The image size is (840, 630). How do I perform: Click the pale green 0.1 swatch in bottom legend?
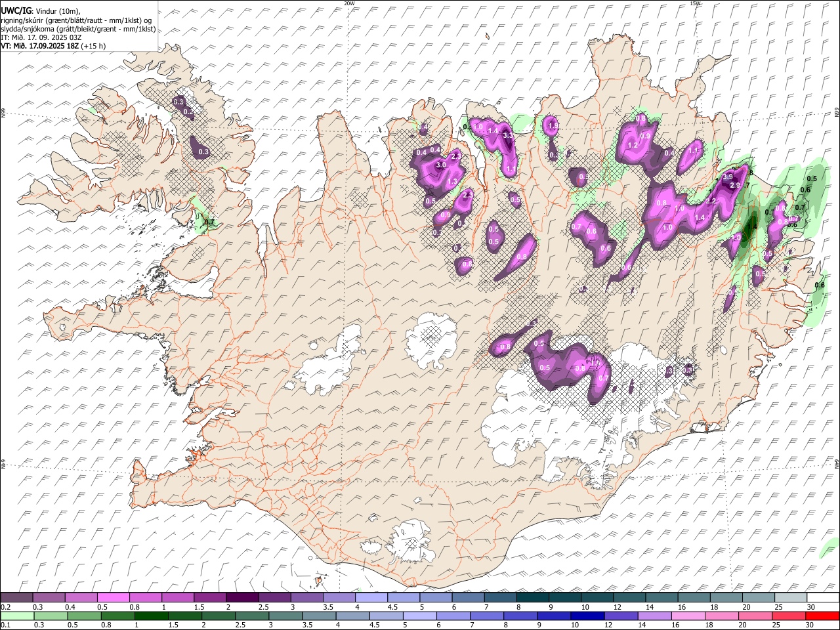click(17, 616)
